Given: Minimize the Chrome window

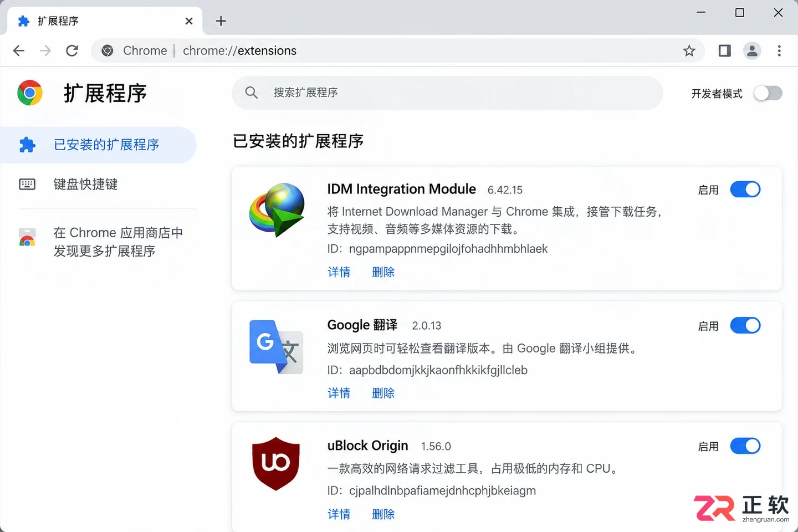Looking at the screenshot, I should (701, 12).
